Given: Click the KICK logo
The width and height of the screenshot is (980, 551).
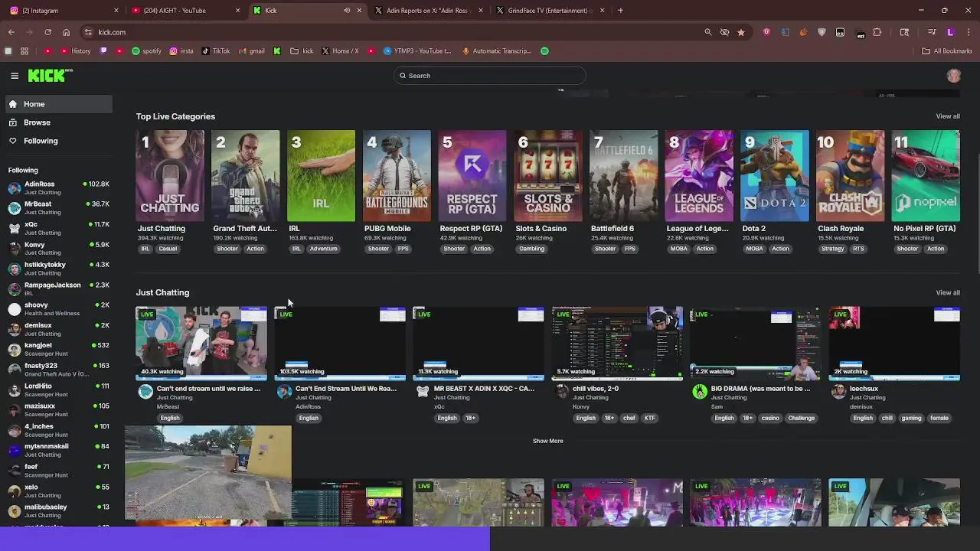Looking at the screenshot, I should click(50, 75).
